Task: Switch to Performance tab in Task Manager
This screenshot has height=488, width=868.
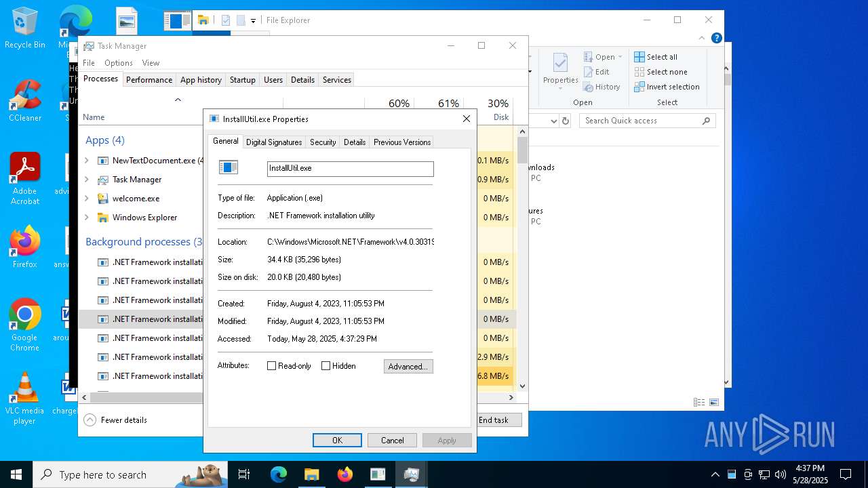Action: coord(149,80)
